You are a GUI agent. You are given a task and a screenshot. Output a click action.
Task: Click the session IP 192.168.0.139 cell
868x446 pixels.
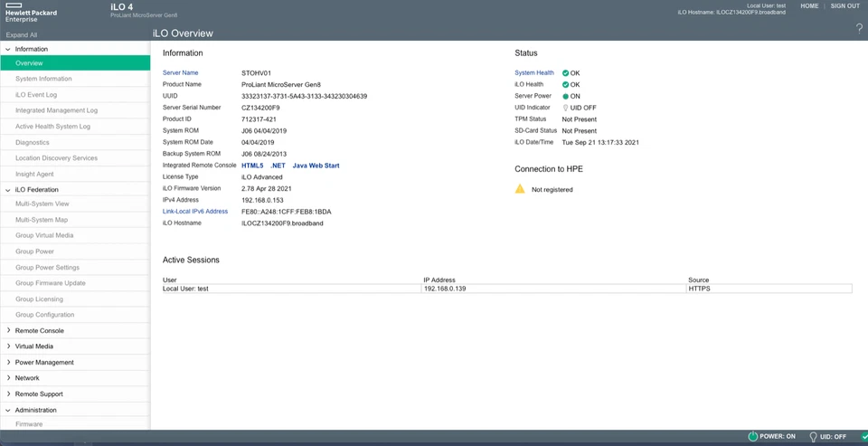[x=553, y=289]
